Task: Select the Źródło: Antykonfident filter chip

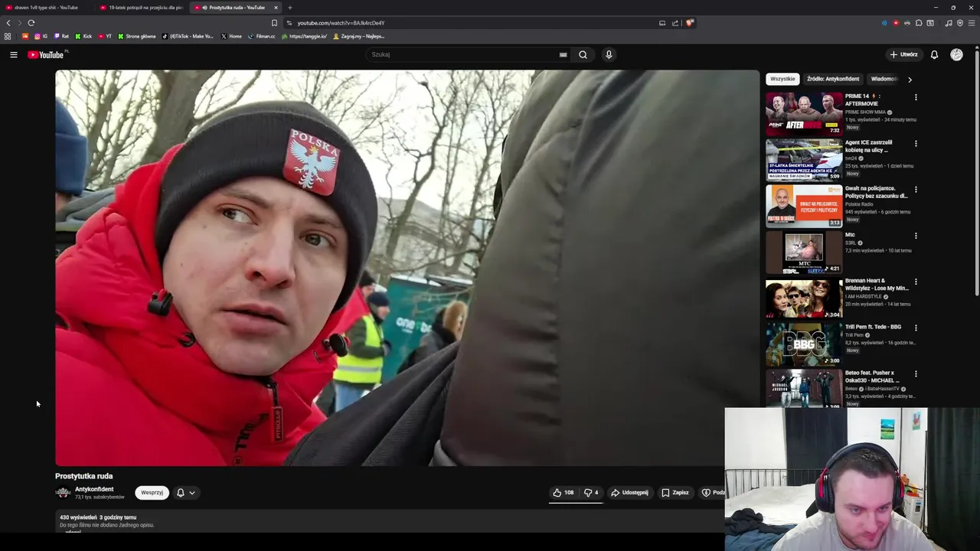Action: point(833,79)
